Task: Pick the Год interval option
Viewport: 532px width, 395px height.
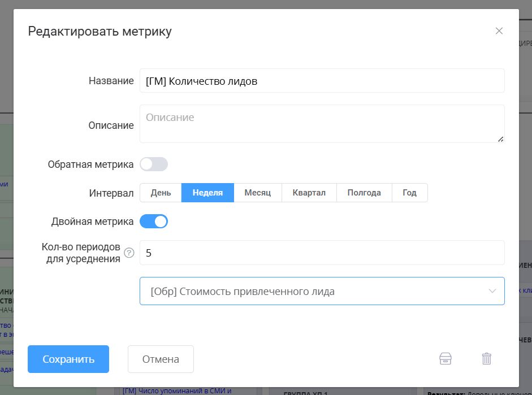Action: pyautogui.click(x=409, y=192)
